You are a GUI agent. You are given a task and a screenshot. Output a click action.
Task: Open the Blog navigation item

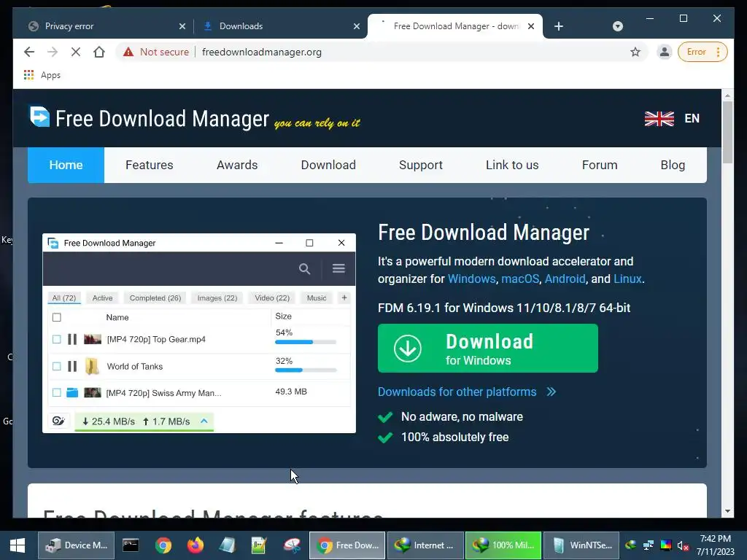(x=673, y=165)
